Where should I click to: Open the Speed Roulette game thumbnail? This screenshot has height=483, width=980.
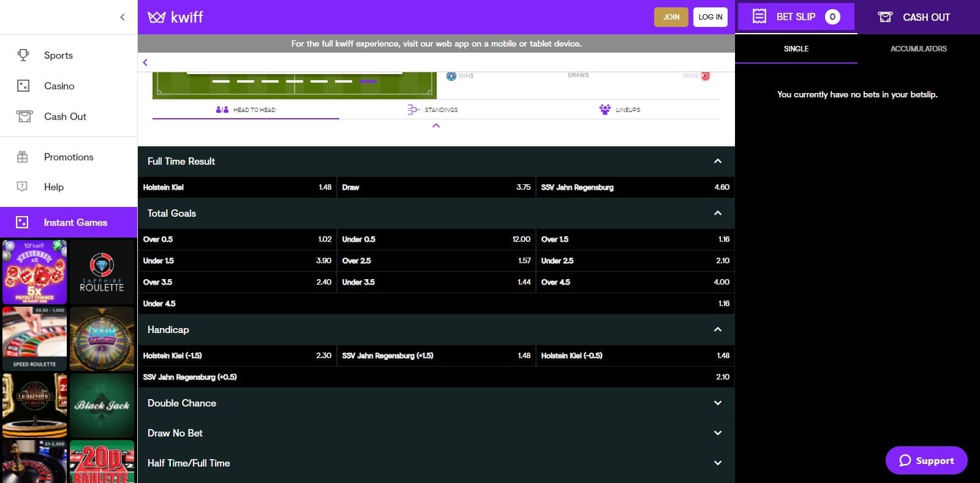coord(34,339)
